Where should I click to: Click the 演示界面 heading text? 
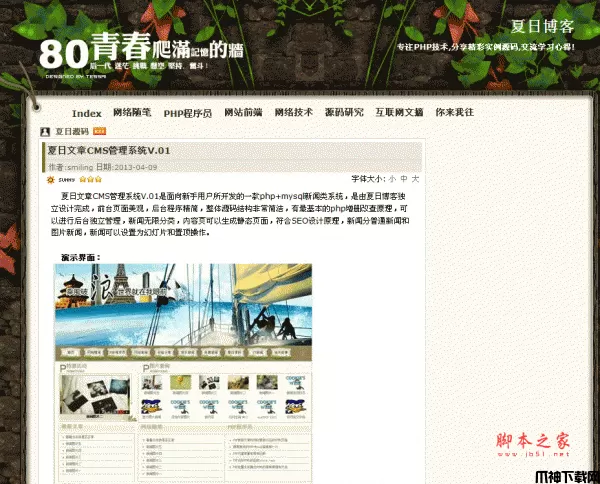pyautogui.click(x=80, y=257)
